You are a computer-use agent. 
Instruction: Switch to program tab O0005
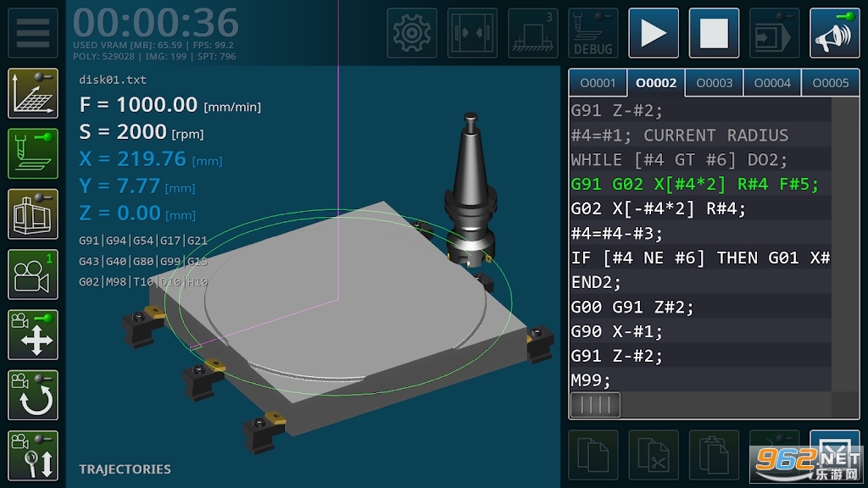[831, 83]
